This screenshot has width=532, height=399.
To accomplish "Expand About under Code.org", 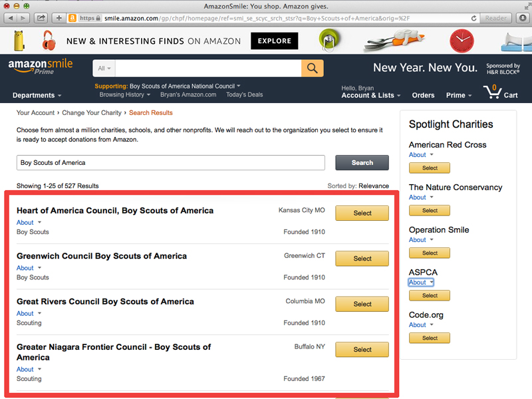I will [421, 325].
